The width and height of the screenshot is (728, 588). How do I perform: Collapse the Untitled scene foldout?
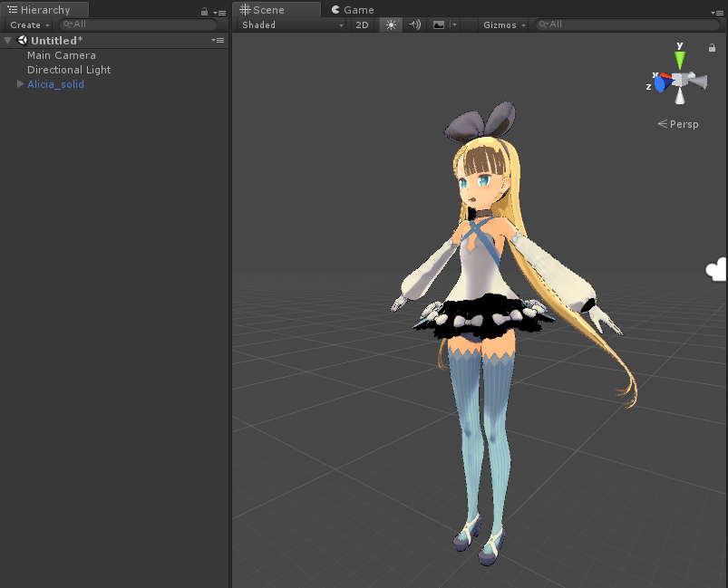[x=7, y=41]
